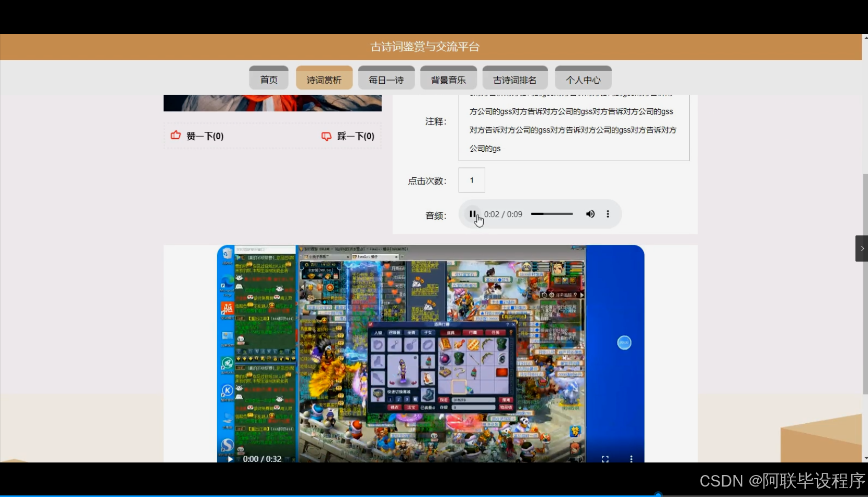Image resolution: width=868 pixels, height=497 pixels.
Task: Click the audio time 0:02 / 0:09 label
Action: (503, 214)
